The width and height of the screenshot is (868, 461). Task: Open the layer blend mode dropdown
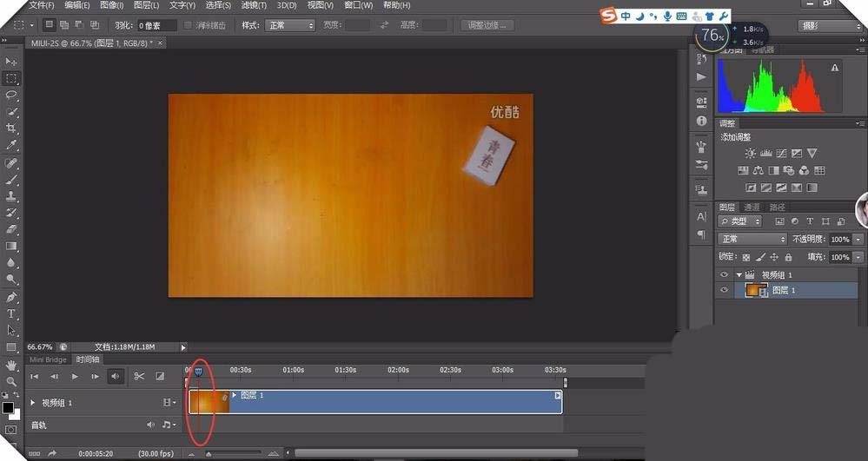pos(752,239)
